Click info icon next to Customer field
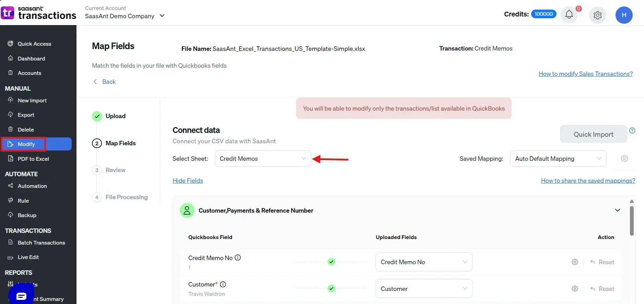644x304 pixels. tap(223, 284)
